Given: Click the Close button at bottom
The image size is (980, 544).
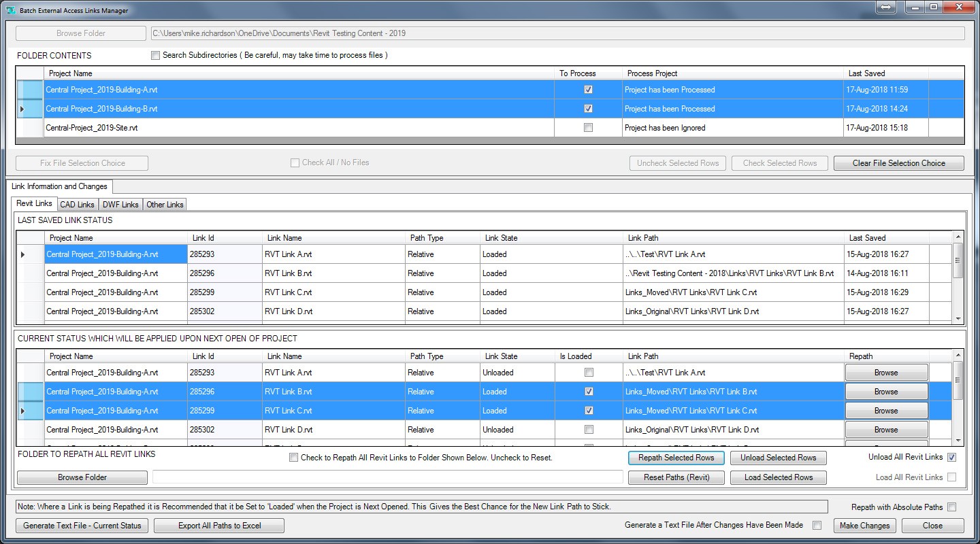Looking at the screenshot, I should 932,526.
